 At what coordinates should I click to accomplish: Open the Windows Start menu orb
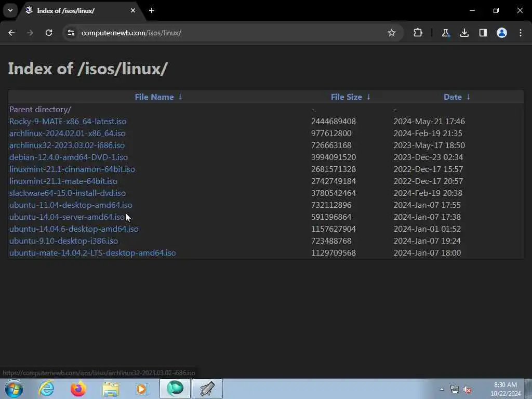pyautogui.click(x=14, y=389)
